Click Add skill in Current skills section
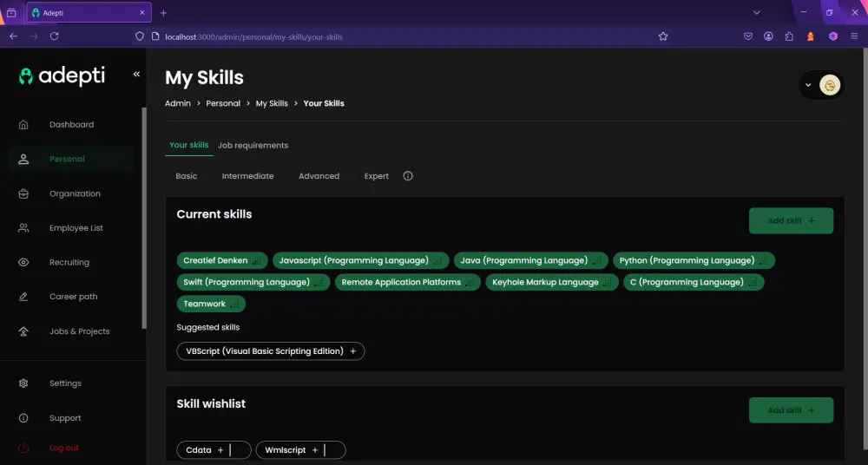The height and width of the screenshot is (465, 868). pos(791,221)
